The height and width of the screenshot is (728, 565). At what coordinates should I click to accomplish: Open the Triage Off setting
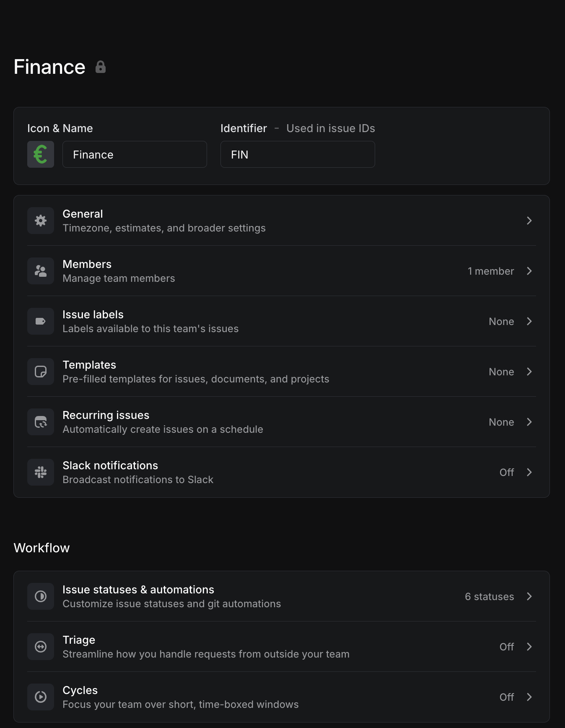click(507, 647)
